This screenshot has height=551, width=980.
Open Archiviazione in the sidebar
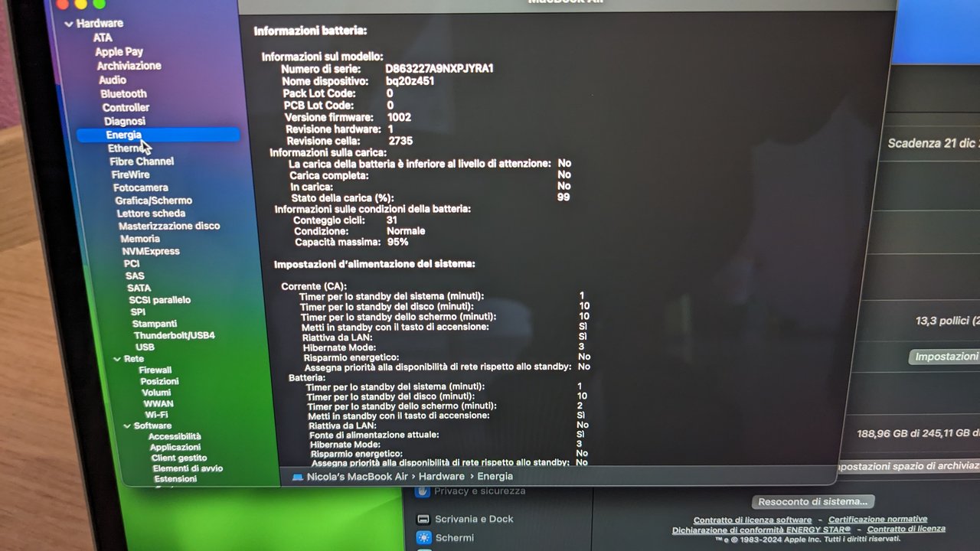[x=129, y=66]
